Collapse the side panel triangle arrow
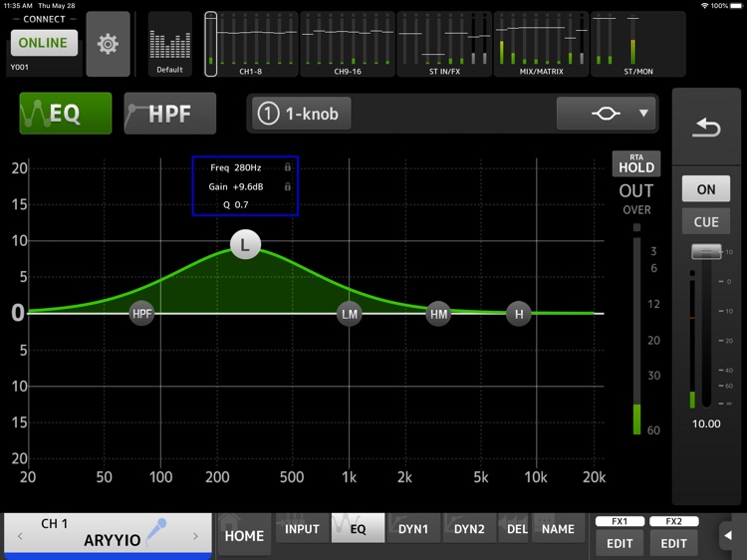 [x=728, y=536]
